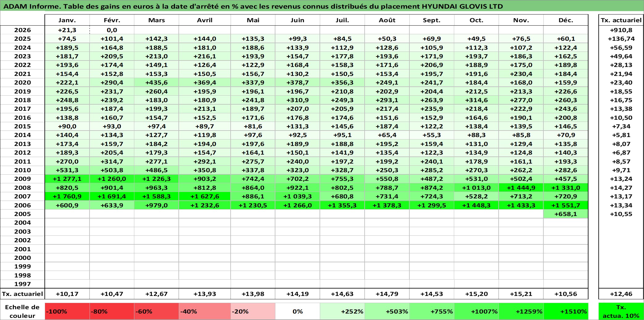Click the +81,6 cell in May 2015
644x320 pixels.
pyautogui.click(x=253, y=126)
